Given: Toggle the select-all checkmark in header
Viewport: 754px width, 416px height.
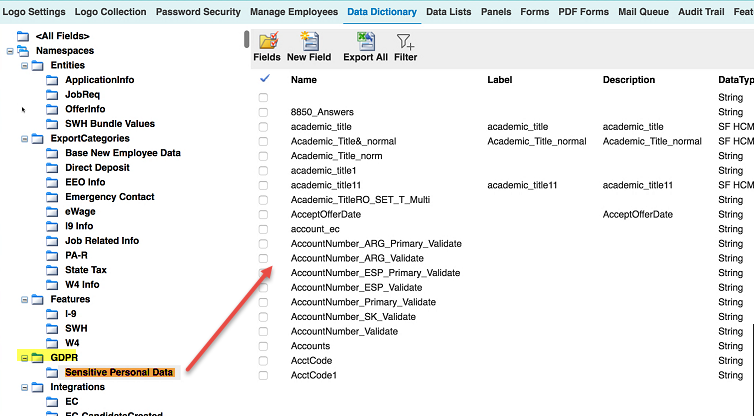Looking at the screenshot, I should click(x=264, y=78).
